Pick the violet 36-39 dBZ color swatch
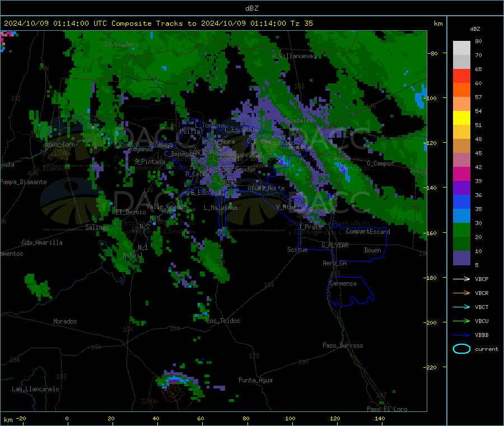Image resolution: width=504 pixels, height=426 pixels. tap(461, 188)
